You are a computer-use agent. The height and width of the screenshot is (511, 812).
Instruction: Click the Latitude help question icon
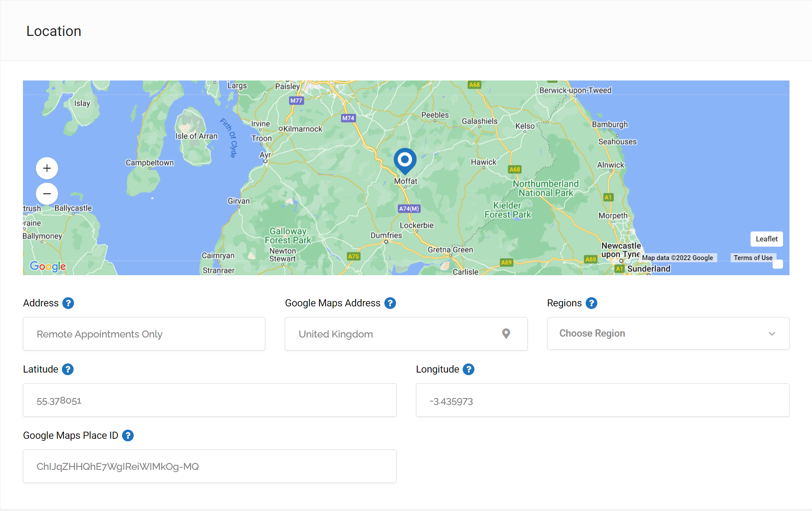(68, 369)
